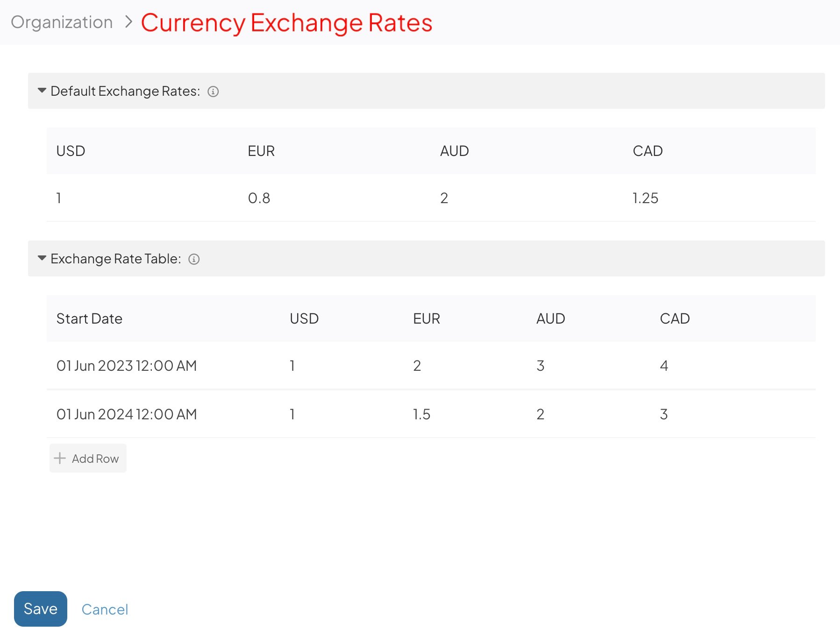Click the plus icon on Add Row

click(x=60, y=458)
